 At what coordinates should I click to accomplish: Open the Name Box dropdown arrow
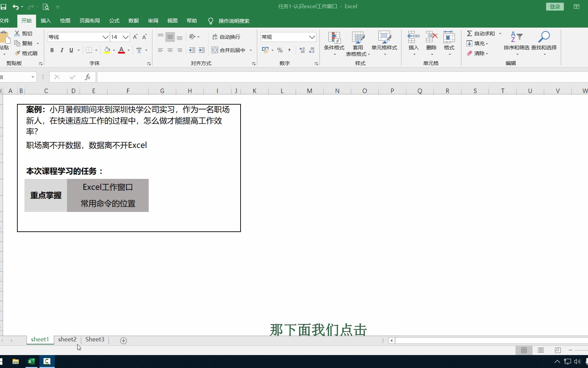(33, 77)
